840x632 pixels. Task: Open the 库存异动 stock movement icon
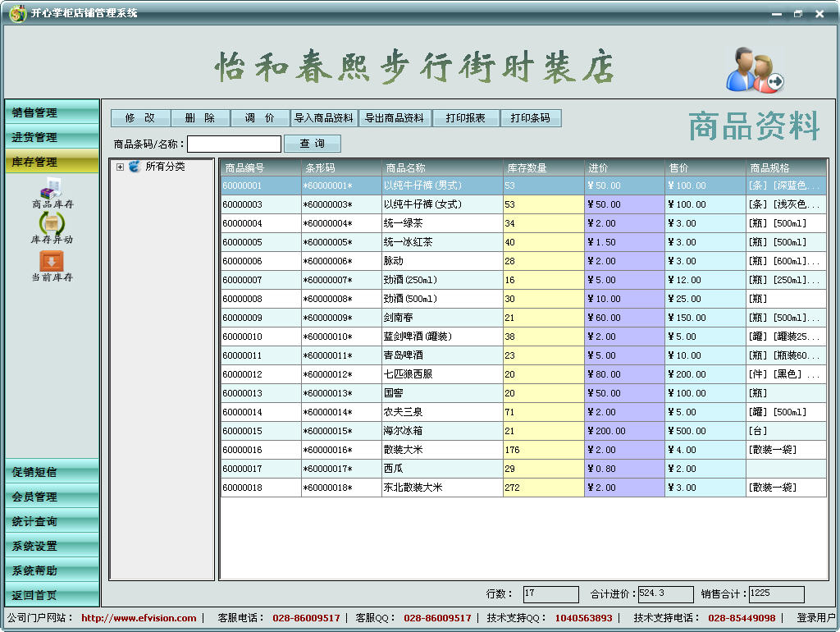point(52,228)
